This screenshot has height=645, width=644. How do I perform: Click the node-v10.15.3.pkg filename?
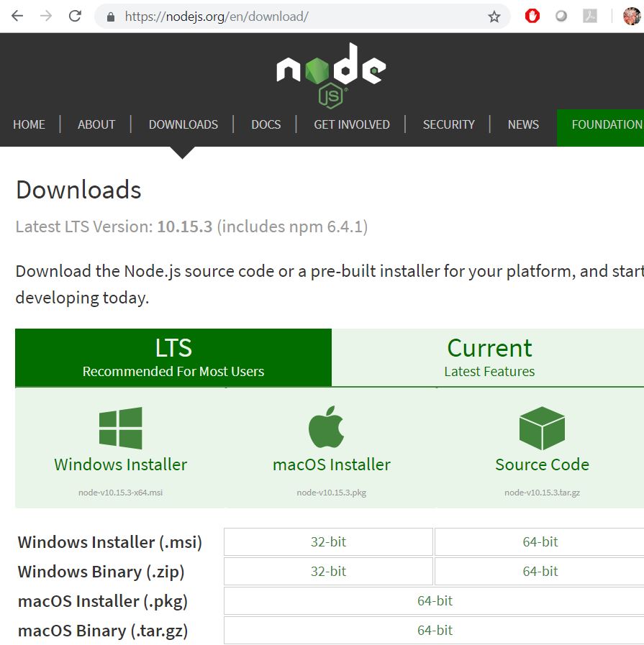point(331,493)
